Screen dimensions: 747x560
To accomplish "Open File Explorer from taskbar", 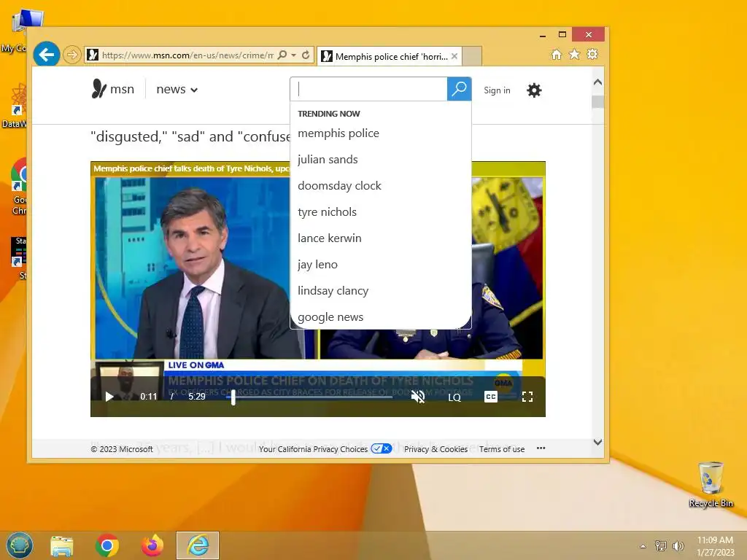I will coord(62,545).
